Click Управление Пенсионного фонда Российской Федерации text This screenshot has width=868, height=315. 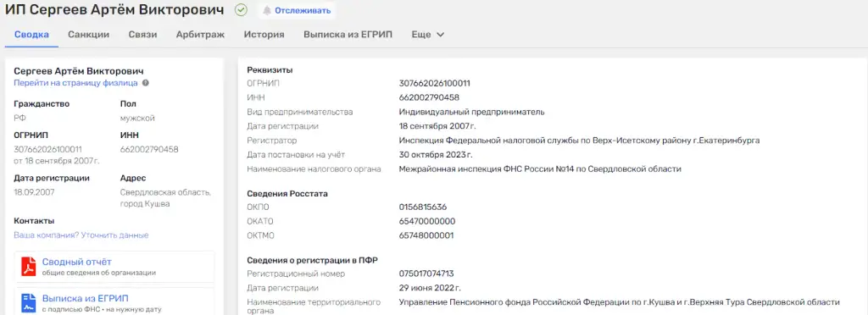click(620, 302)
